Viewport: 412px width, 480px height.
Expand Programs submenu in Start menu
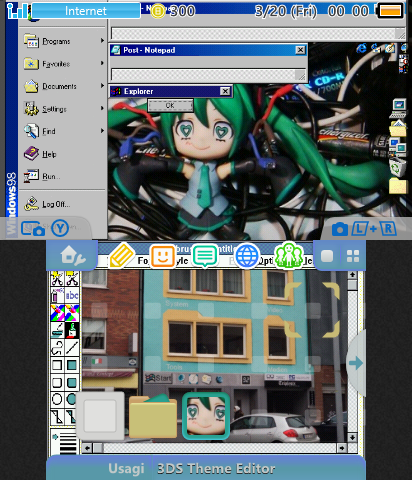click(x=63, y=41)
